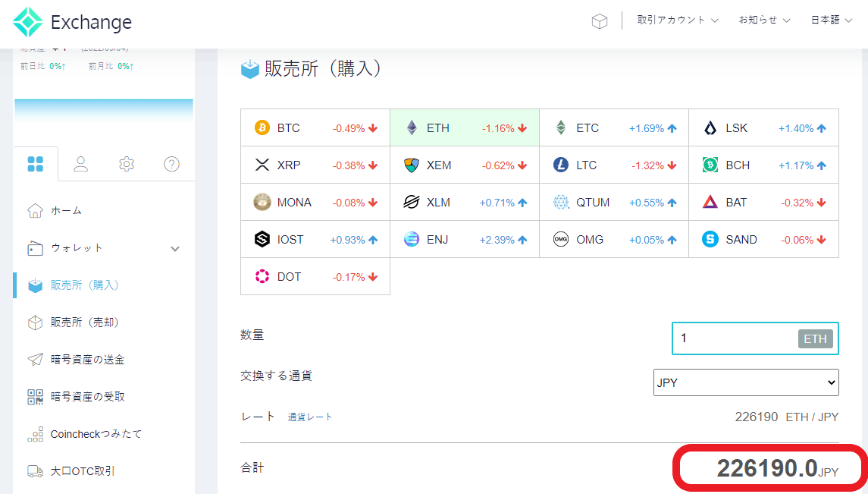Click the Coincheck Exchange logo
Viewport: 868px width, 494px height.
(73, 22)
